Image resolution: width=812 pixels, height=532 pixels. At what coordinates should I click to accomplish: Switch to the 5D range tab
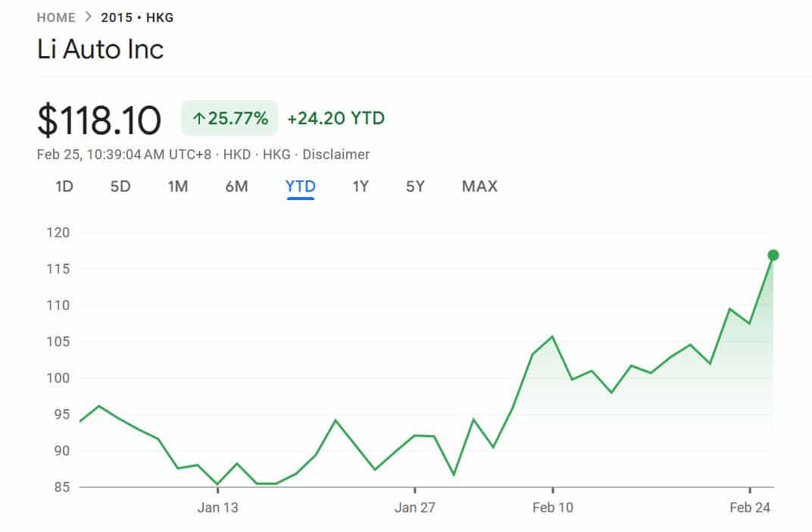click(x=120, y=186)
